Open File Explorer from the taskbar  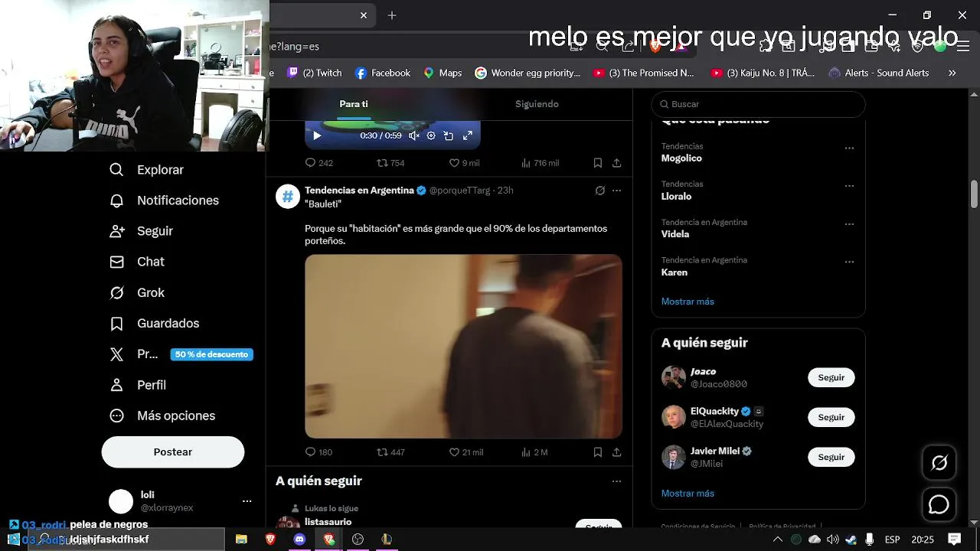tap(241, 540)
